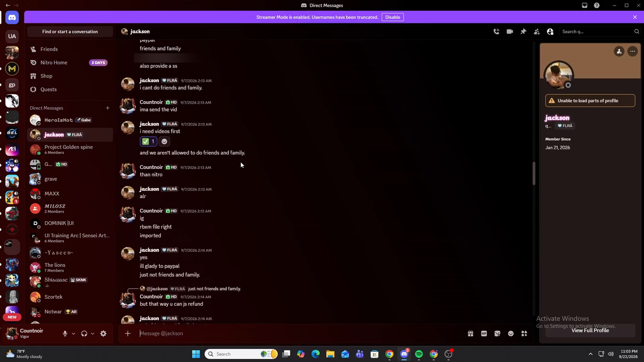Open the Shop page
The width and height of the screenshot is (644, 362).
coord(70,76)
